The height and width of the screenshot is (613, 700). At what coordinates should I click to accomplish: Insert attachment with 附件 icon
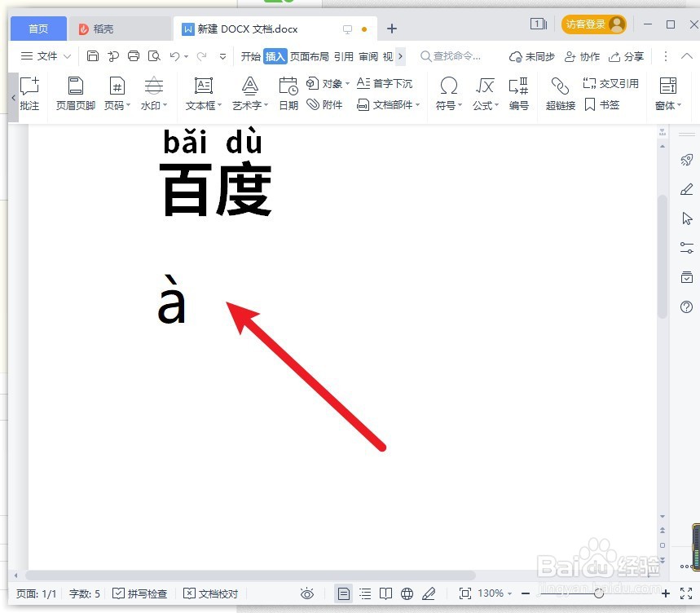[324, 105]
